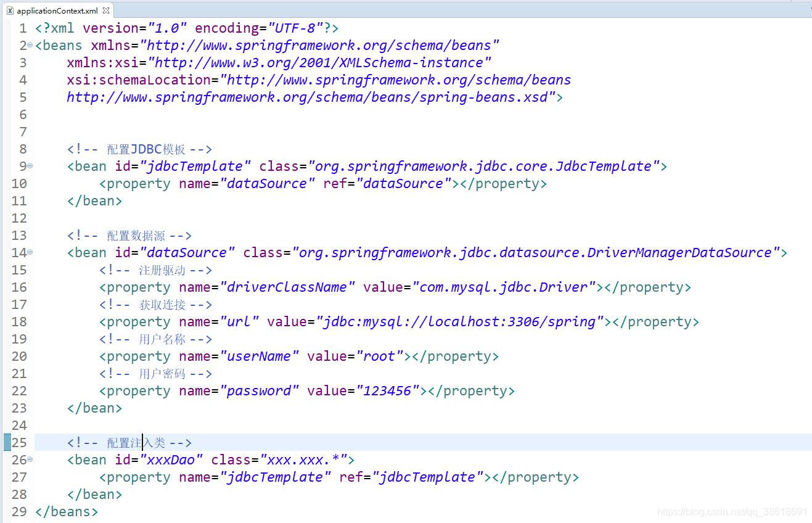The width and height of the screenshot is (812, 523).
Task: Collapse the dataSource bean fold at line 14
Action: [30, 253]
